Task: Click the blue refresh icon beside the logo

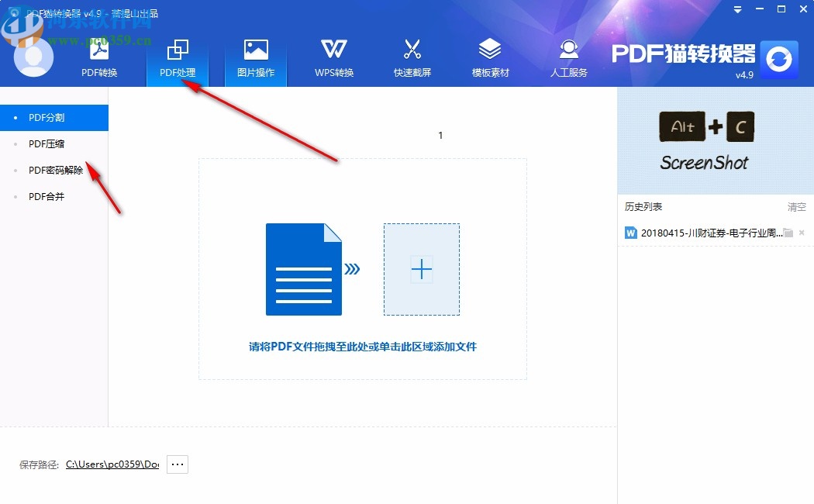Action: (778, 59)
